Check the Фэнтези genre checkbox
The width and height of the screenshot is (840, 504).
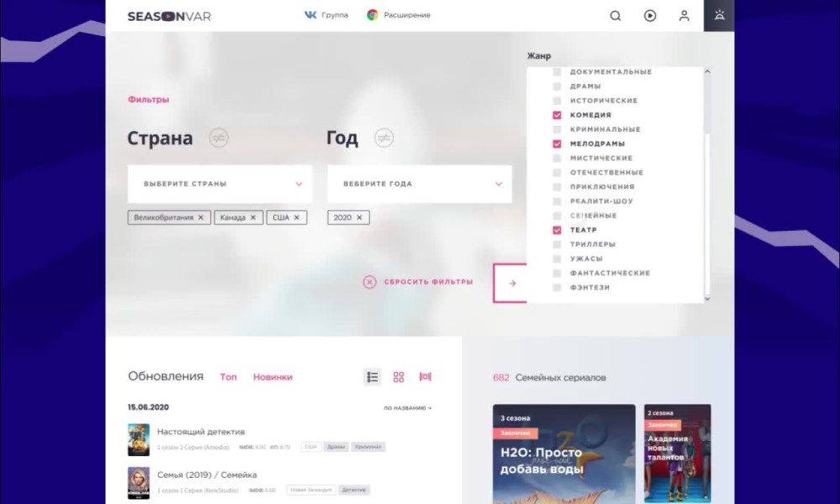(x=557, y=287)
